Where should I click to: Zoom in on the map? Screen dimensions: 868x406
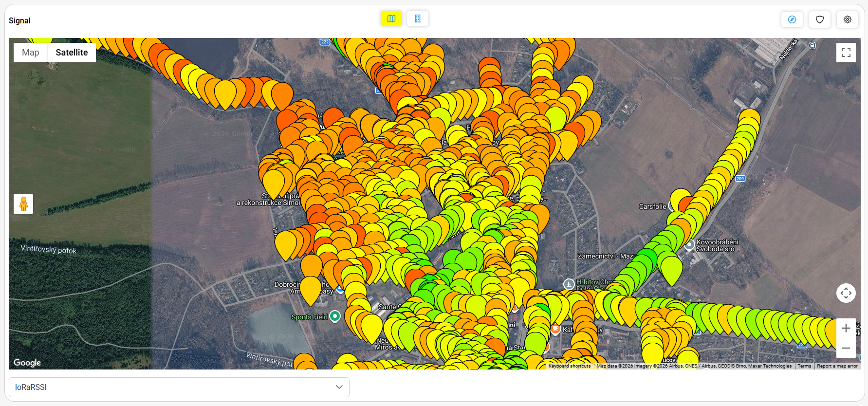(x=846, y=329)
